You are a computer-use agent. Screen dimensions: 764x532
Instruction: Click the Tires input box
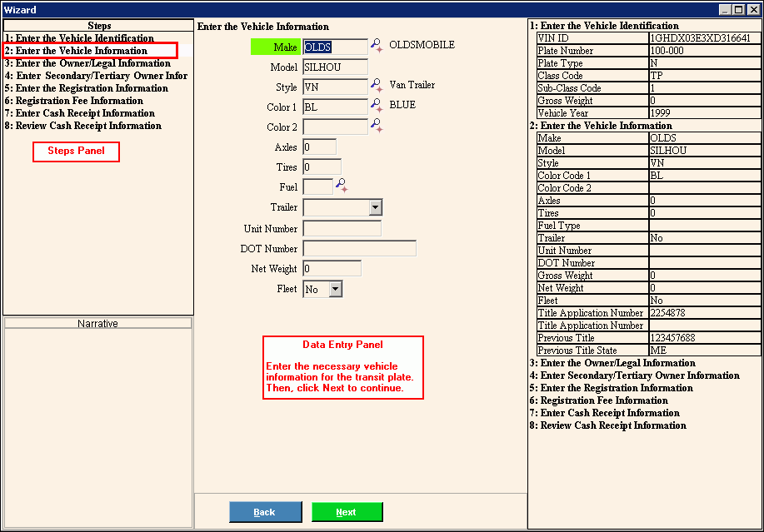[x=322, y=167]
